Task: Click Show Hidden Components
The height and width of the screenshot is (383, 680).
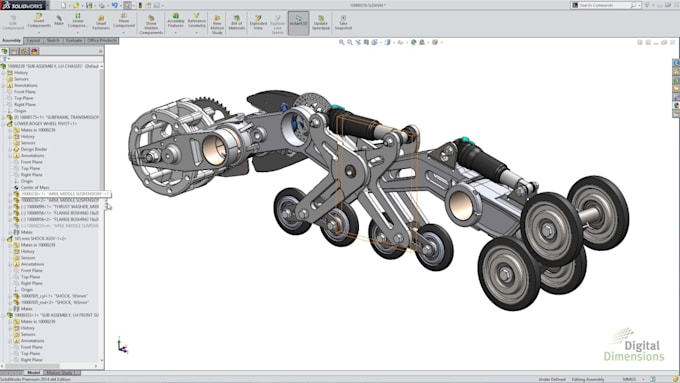Action: [151, 24]
